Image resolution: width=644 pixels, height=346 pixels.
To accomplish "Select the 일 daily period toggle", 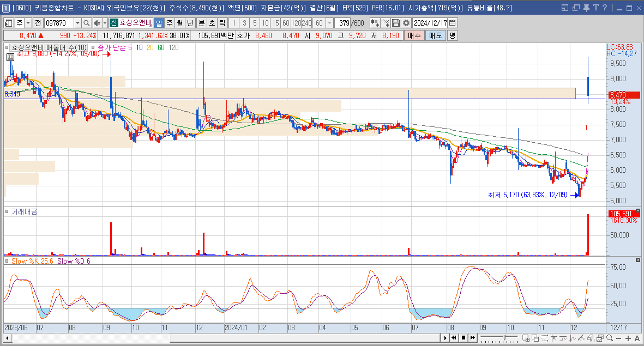I will [x=159, y=23].
